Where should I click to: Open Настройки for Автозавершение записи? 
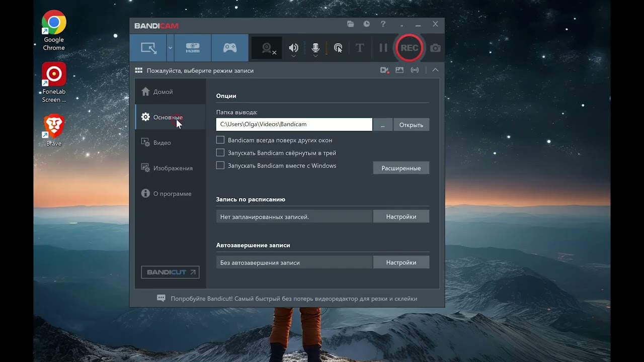click(x=401, y=262)
